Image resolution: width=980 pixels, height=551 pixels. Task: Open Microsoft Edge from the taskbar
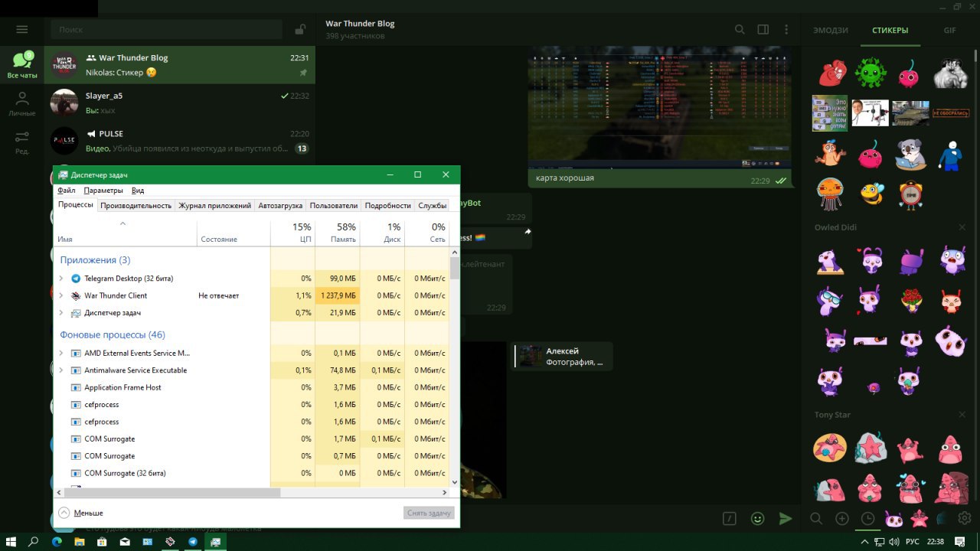pos(57,541)
